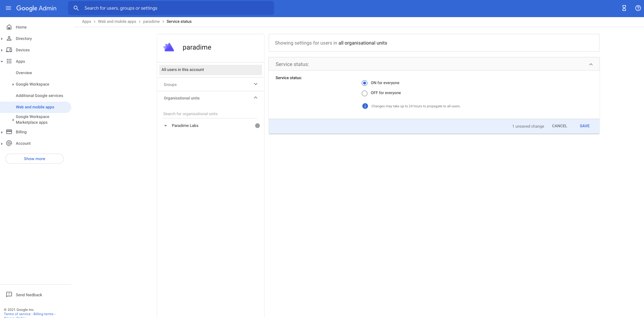644x318 pixels.
Task: Expand the Groups section chevron
Action: 256,84
